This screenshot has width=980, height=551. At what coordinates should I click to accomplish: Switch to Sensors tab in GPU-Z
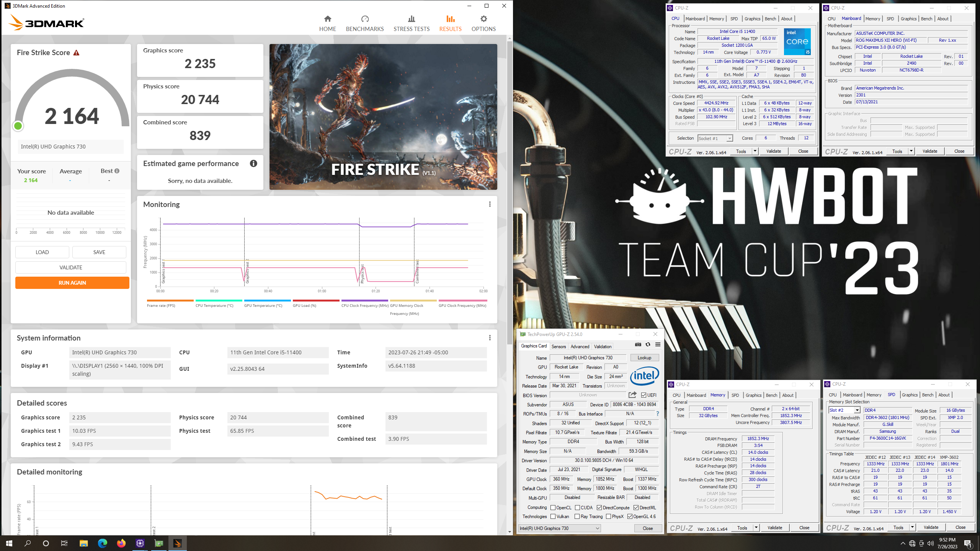pyautogui.click(x=559, y=347)
